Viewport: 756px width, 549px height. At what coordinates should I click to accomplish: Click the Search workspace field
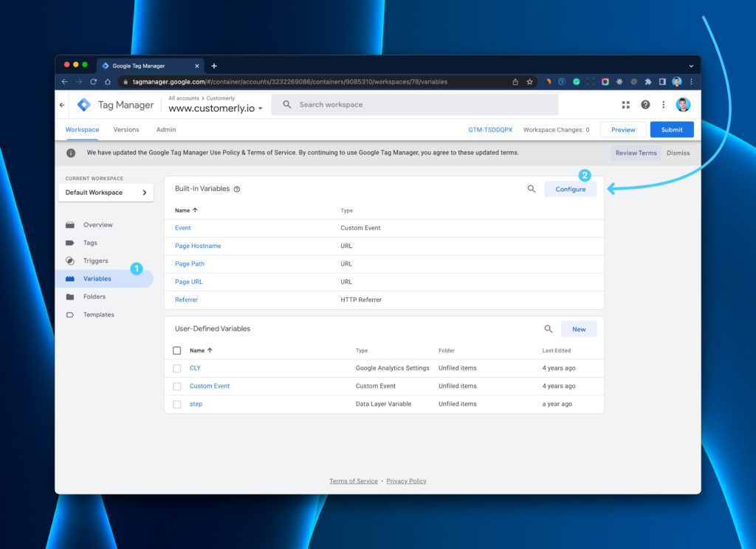point(415,105)
